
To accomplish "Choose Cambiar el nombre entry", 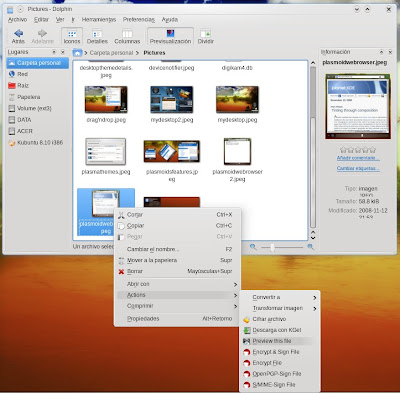I will (x=177, y=249).
